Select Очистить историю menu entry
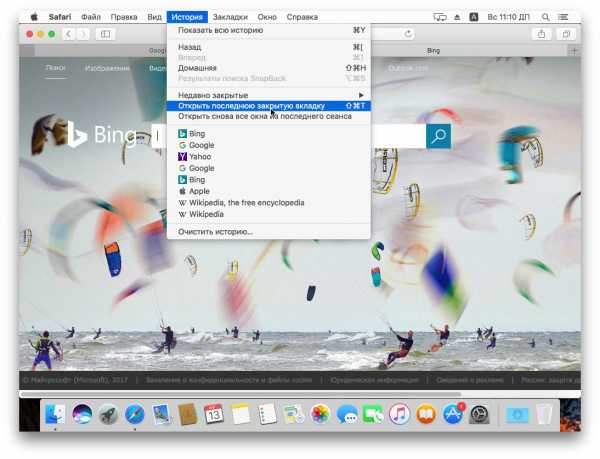This screenshot has height=459, width=600. (215, 232)
